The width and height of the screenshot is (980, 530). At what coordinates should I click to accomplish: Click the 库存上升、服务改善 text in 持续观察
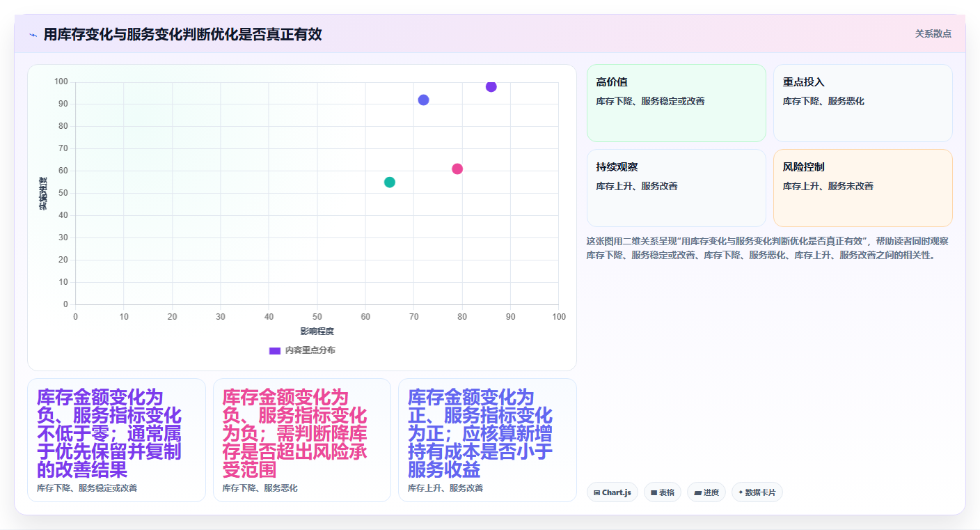pos(637,186)
